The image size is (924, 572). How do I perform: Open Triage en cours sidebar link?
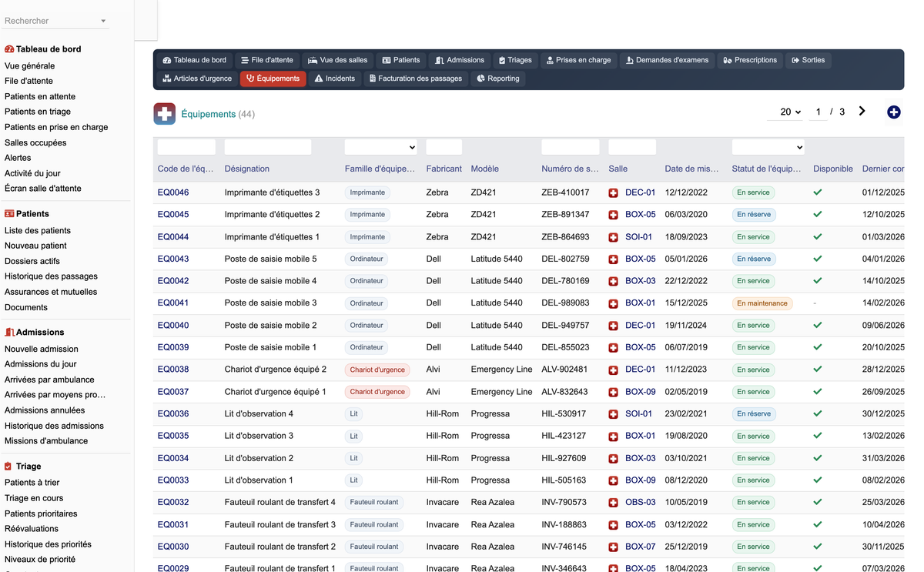coord(34,498)
